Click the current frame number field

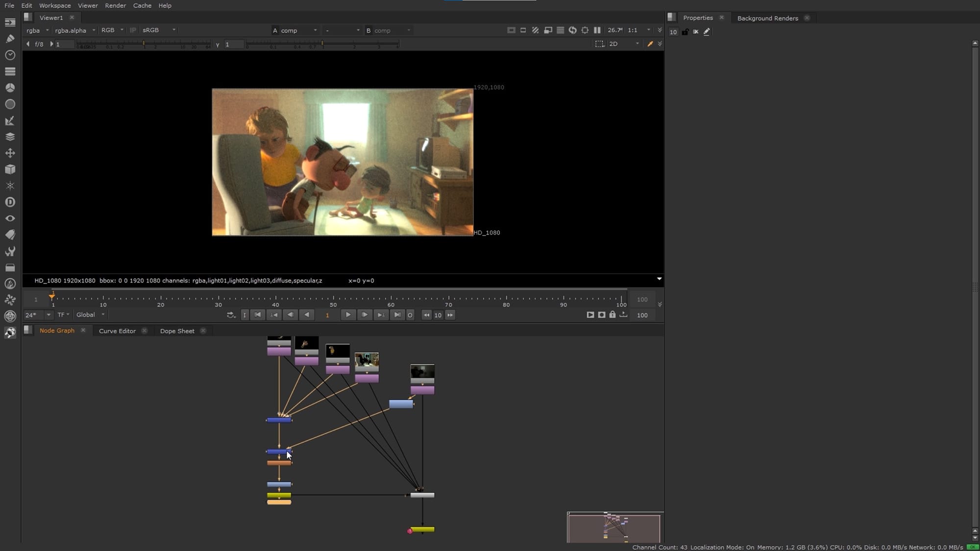pyautogui.click(x=327, y=315)
